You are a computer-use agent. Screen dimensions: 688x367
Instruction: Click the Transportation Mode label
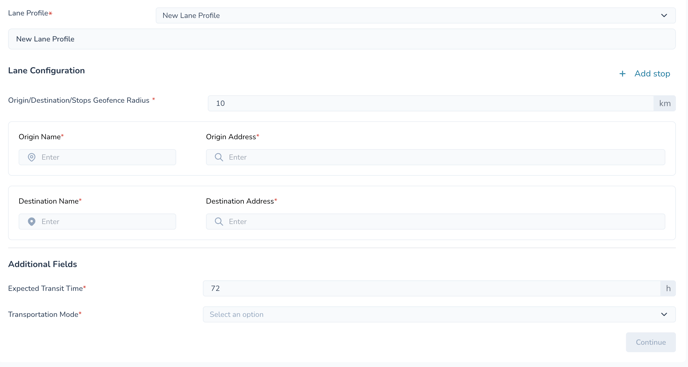pos(43,314)
